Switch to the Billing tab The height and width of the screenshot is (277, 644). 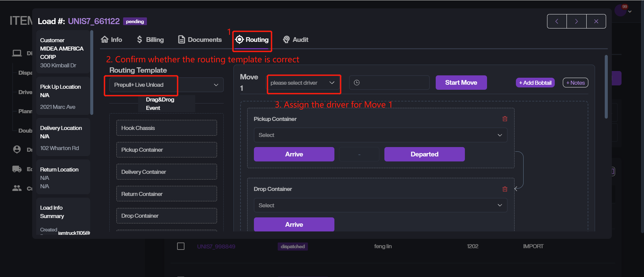coord(150,40)
